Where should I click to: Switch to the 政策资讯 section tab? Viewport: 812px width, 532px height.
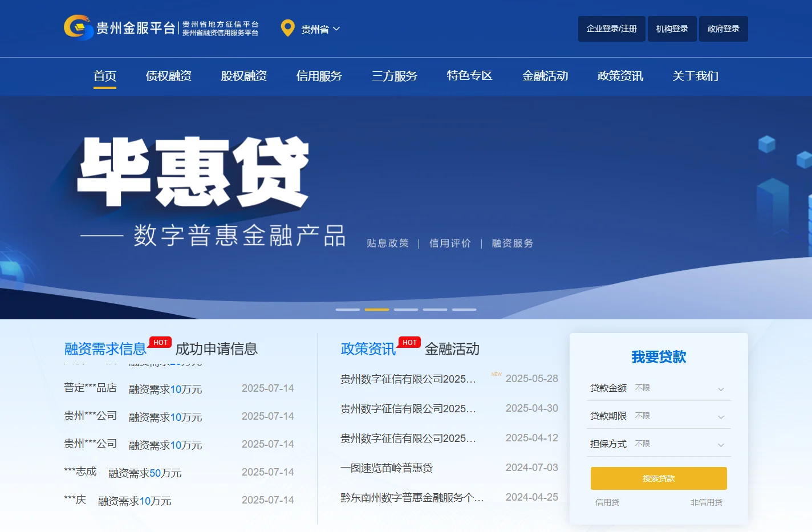click(x=368, y=349)
